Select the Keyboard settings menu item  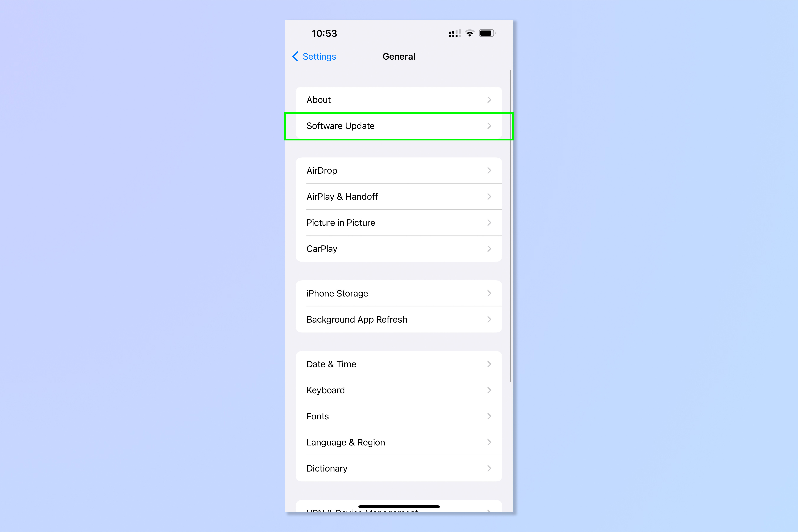[x=399, y=407]
